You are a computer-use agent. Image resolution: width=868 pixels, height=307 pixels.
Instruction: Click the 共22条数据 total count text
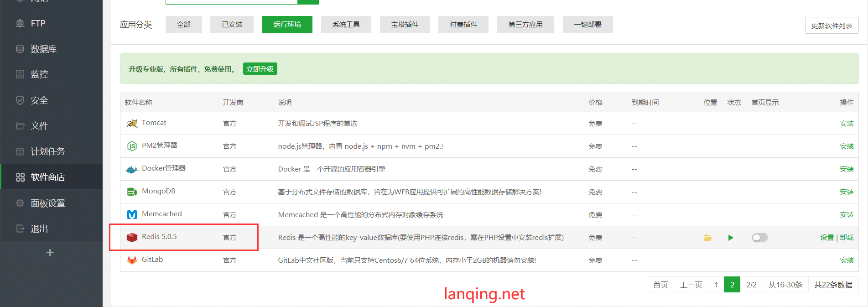[833, 285]
